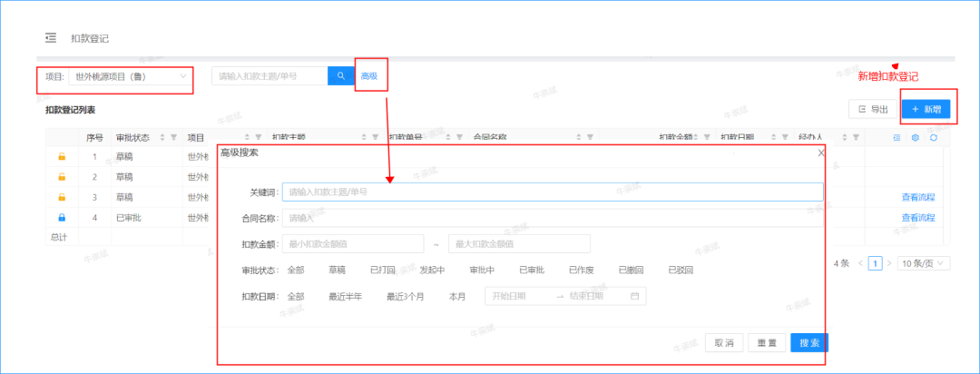This screenshot has width=980, height=374.
Task: Click page number 1 in pagination
Action: (876, 263)
